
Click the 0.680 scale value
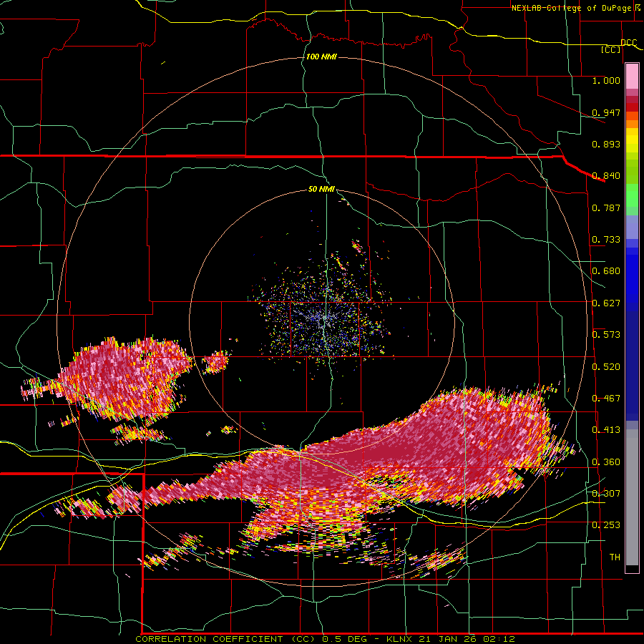coord(606,271)
